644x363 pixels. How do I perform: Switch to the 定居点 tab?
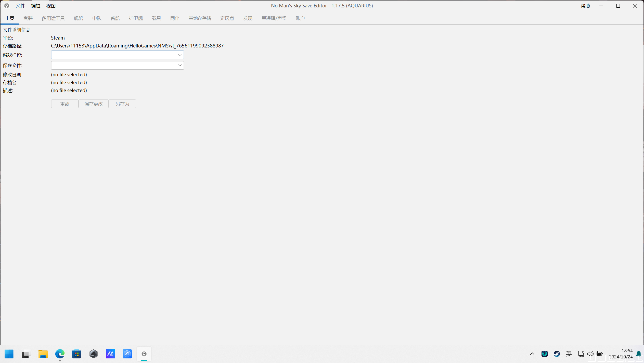[227, 18]
